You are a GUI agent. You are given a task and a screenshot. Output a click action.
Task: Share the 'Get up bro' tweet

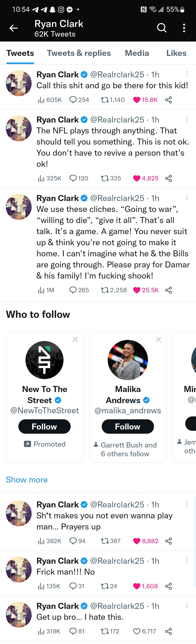point(168,631)
